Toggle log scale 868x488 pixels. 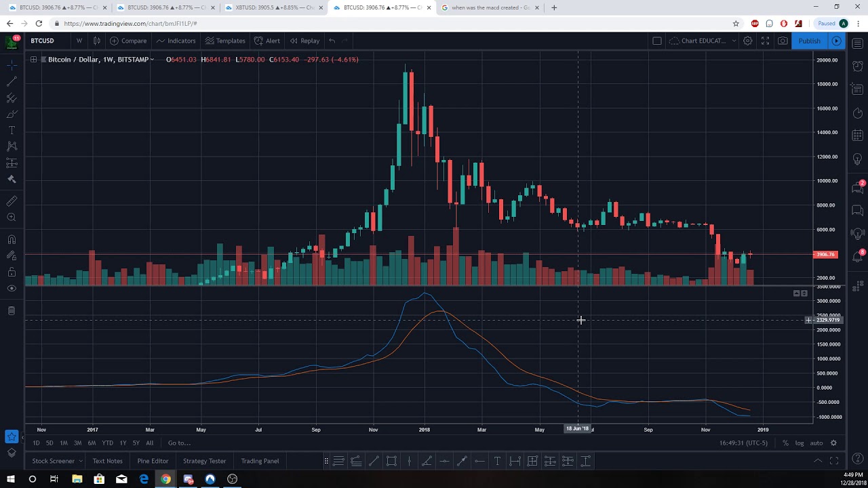pyautogui.click(x=800, y=443)
